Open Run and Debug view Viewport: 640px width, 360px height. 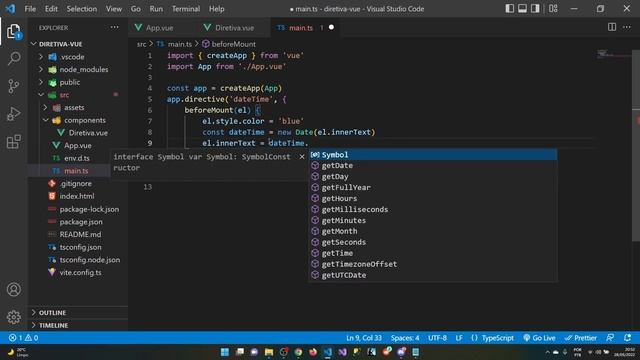tap(13, 114)
